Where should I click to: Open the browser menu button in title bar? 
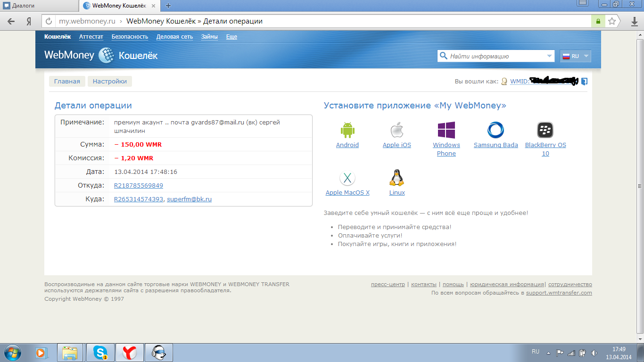pyautogui.click(x=583, y=3)
